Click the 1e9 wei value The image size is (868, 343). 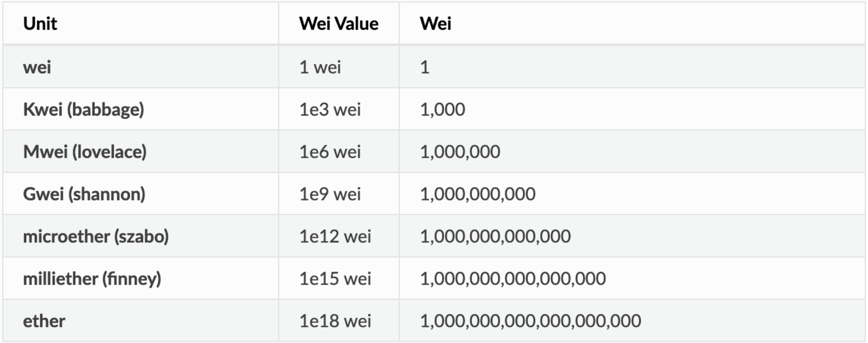click(x=330, y=194)
